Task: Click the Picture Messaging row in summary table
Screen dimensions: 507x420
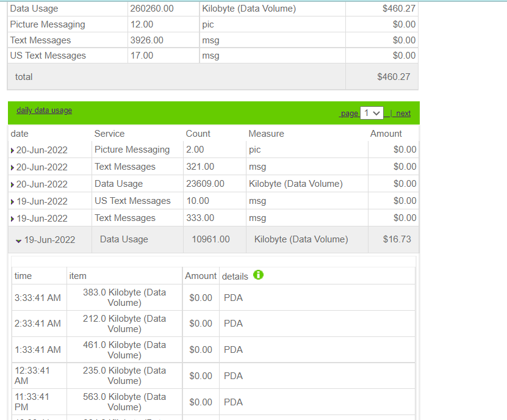Action: 48,24
